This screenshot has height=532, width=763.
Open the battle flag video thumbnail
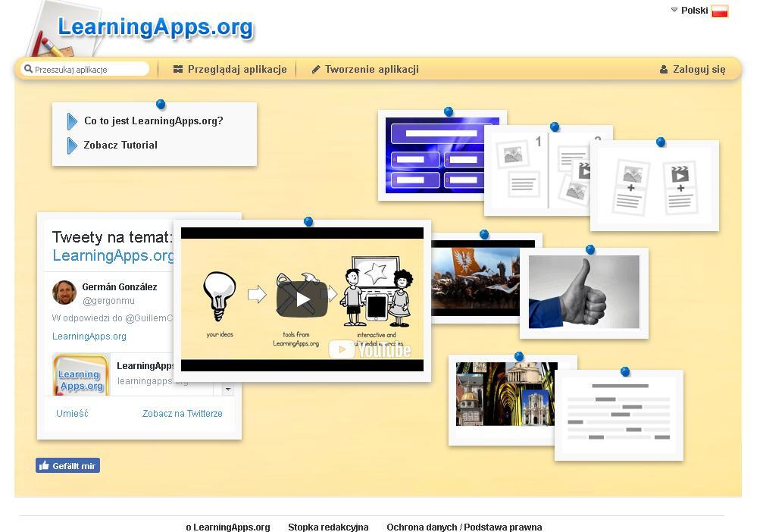coord(475,278)
